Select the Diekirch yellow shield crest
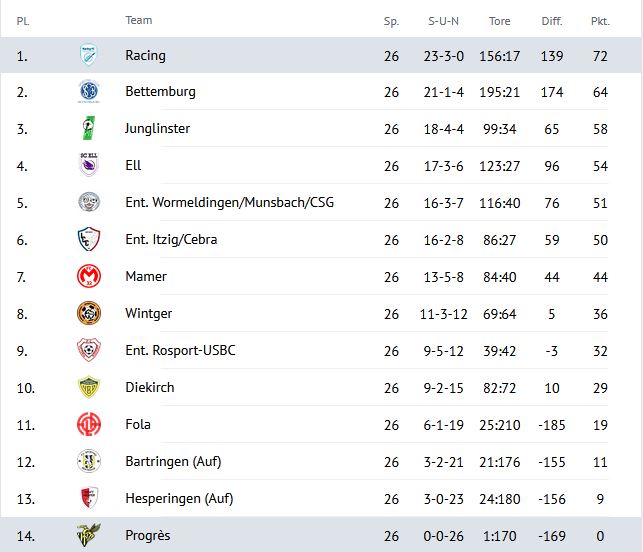This screenshot has width=643, height=552. [89, 387]
